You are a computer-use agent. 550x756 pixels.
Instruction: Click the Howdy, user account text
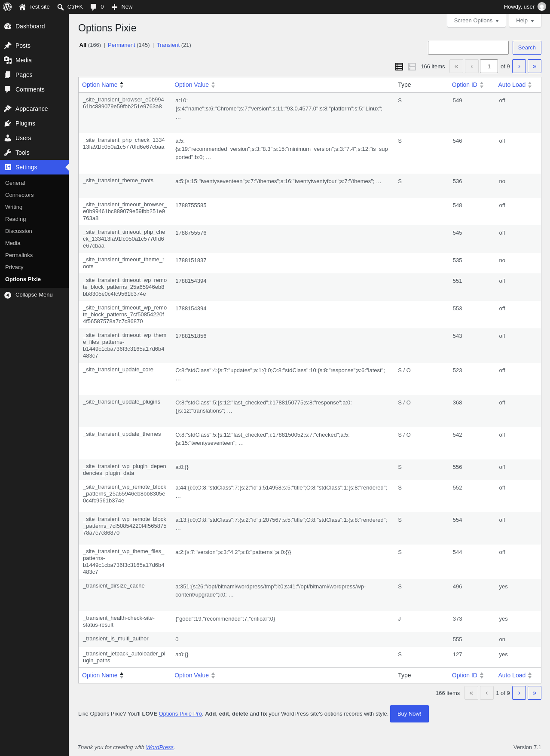point(519,7)
